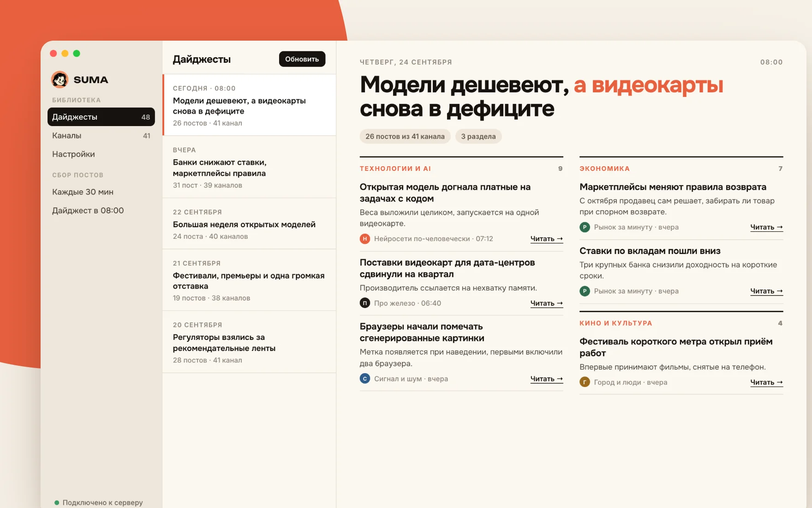Click the Сигнал и шум · вчера source label
The image size is (812, 508).
pyautogui.click(x=411, y=379)
